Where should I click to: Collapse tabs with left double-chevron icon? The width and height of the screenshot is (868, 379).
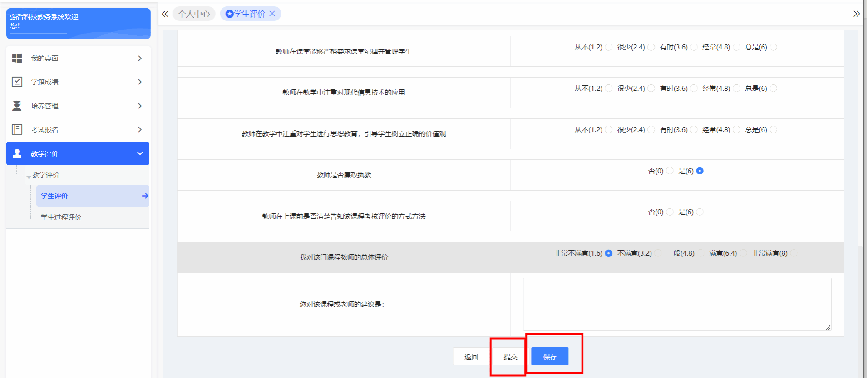(165, 14)
